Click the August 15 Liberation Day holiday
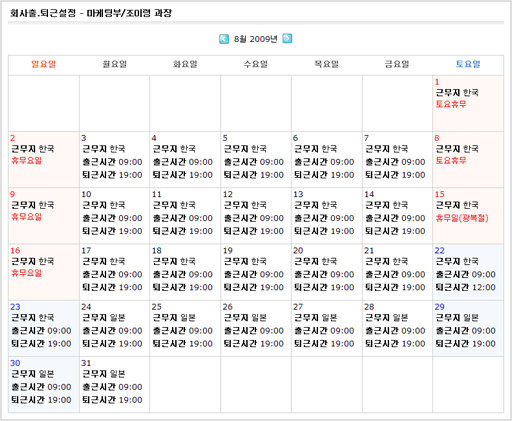The height and width of the screenshot is (421, 512). [x=462, y=218]
